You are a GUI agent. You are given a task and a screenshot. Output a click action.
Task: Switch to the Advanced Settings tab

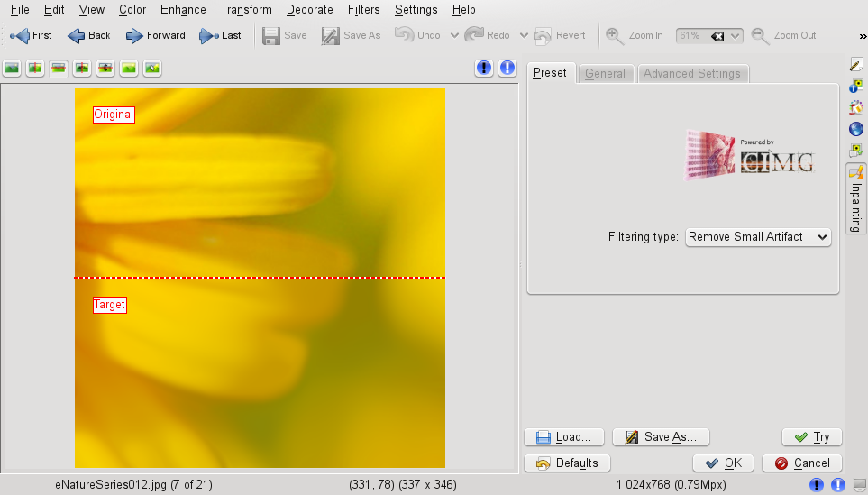click(x=692, y=74)
